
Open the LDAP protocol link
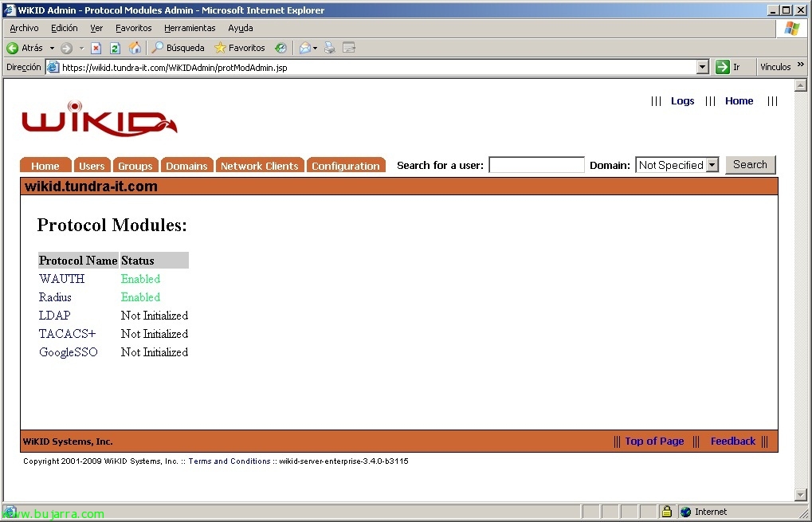coord(54,316)
